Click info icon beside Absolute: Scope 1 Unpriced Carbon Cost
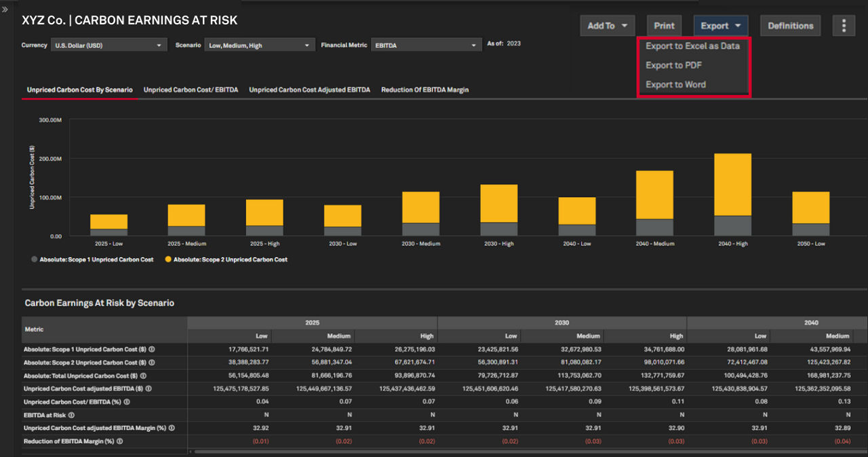Viewport: 868px width, 457px height. click(x=152, y=349)
